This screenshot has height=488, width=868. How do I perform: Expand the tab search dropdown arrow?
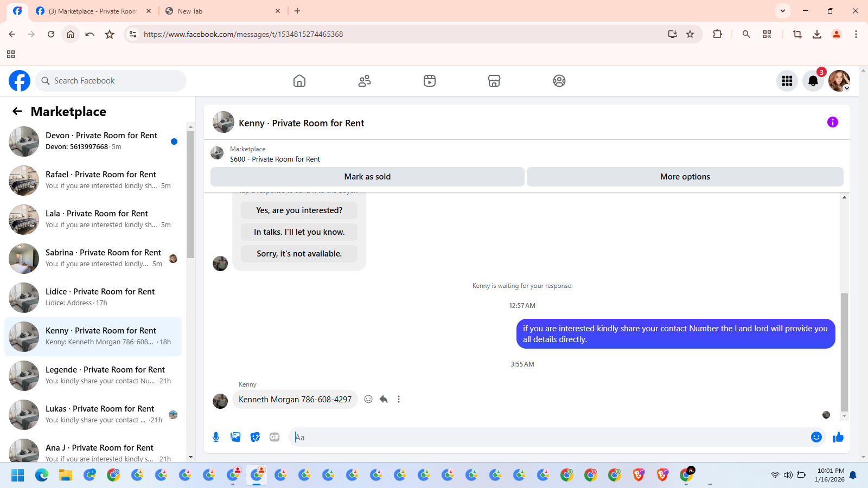tap(783, 11)
